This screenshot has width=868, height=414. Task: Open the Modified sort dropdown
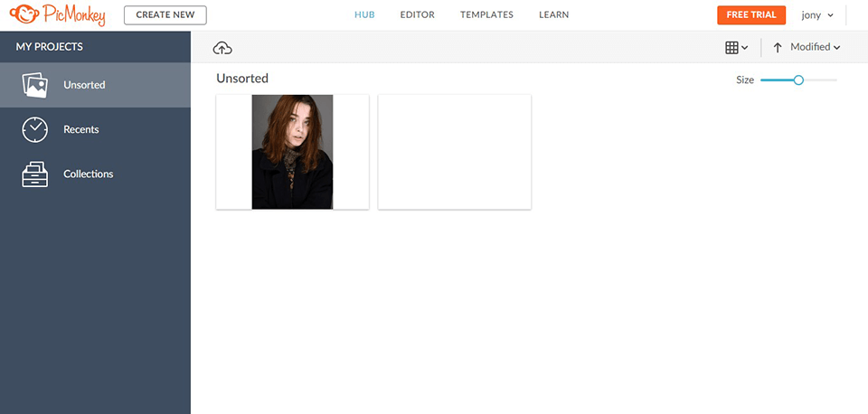coord(815,47)
